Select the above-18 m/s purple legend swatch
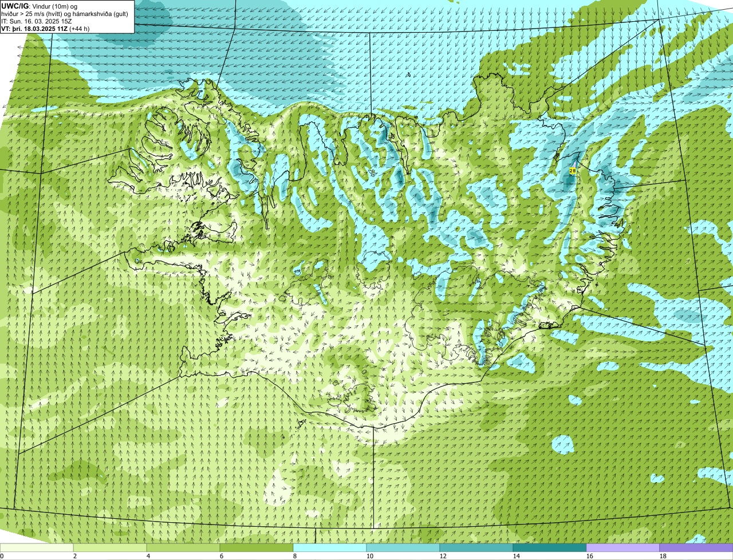This screenshot has width=733, height=560. (696, 547)
